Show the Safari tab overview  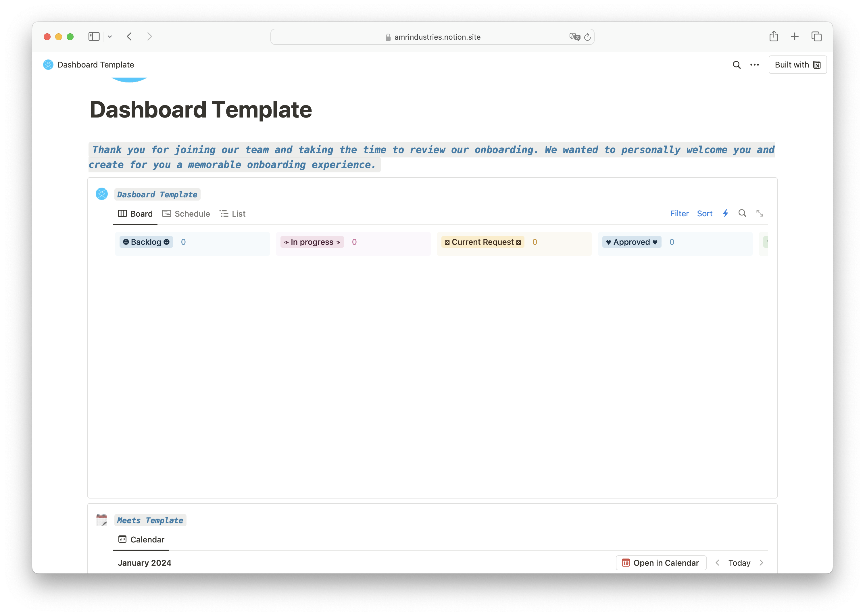pyautogui.click(x=816, y=36)
